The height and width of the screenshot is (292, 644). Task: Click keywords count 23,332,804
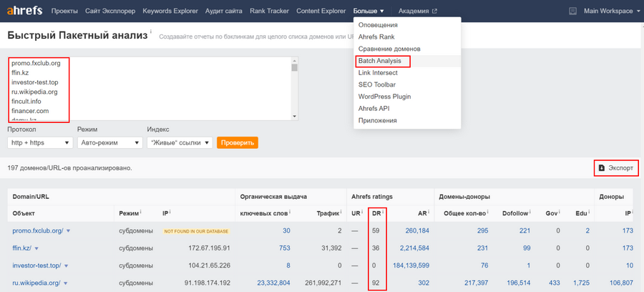tap(273, 283)
